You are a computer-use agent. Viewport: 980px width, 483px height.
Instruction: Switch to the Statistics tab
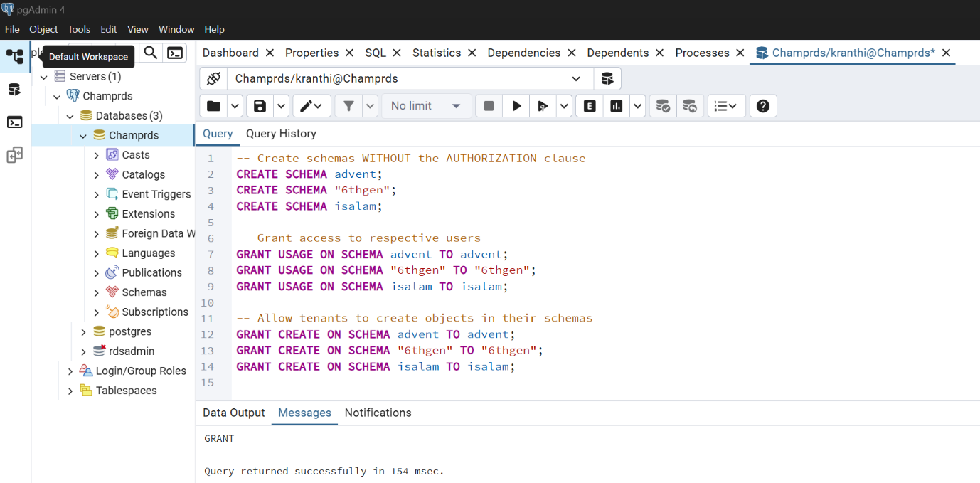coord(437,53)
